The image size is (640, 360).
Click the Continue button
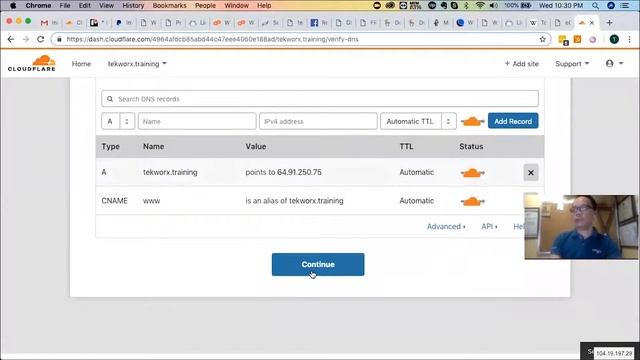[x=318, y=264]
